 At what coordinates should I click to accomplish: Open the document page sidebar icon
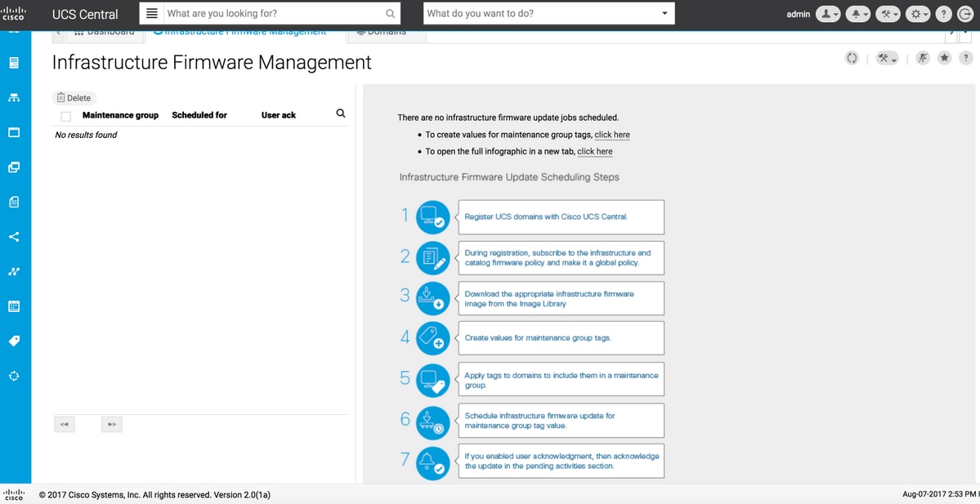[x=14, y=202]
